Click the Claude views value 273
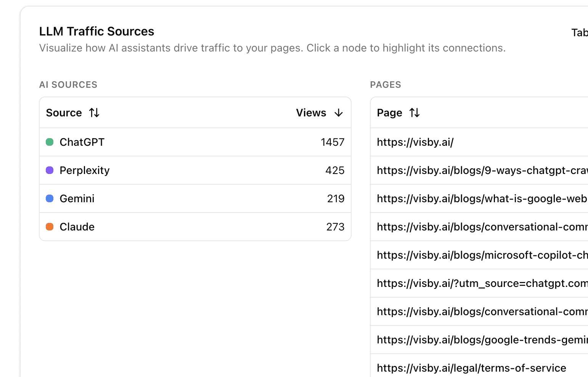588x377 pixels. (335, 227)
